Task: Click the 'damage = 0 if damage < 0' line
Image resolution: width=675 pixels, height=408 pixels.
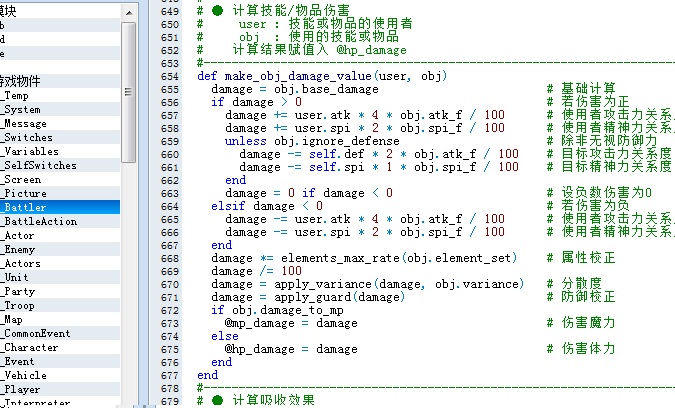Action: click(309, 193)
